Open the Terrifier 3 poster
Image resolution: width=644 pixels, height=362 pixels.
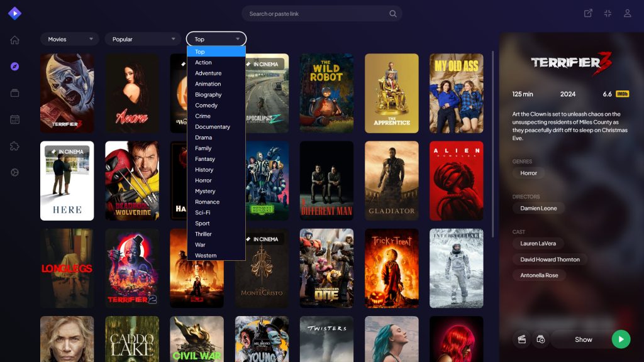(x=67, y=93)
